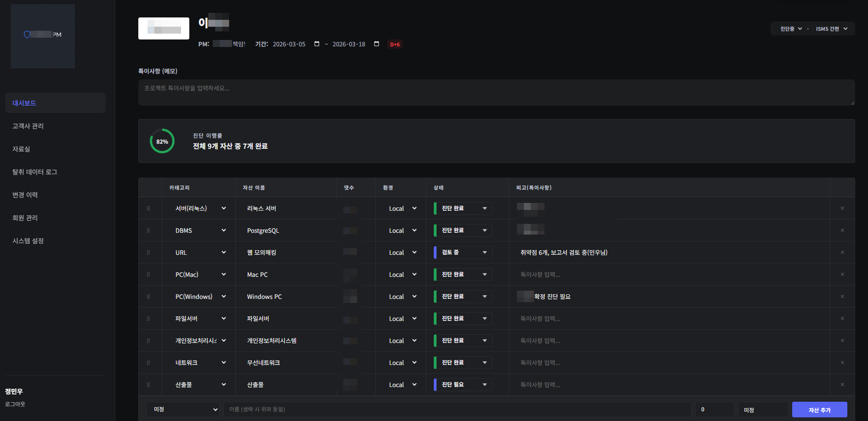868x421 pixels.
Task: Go to 탈취 데이터 로그 menu
Action: [x=35, y=172]
